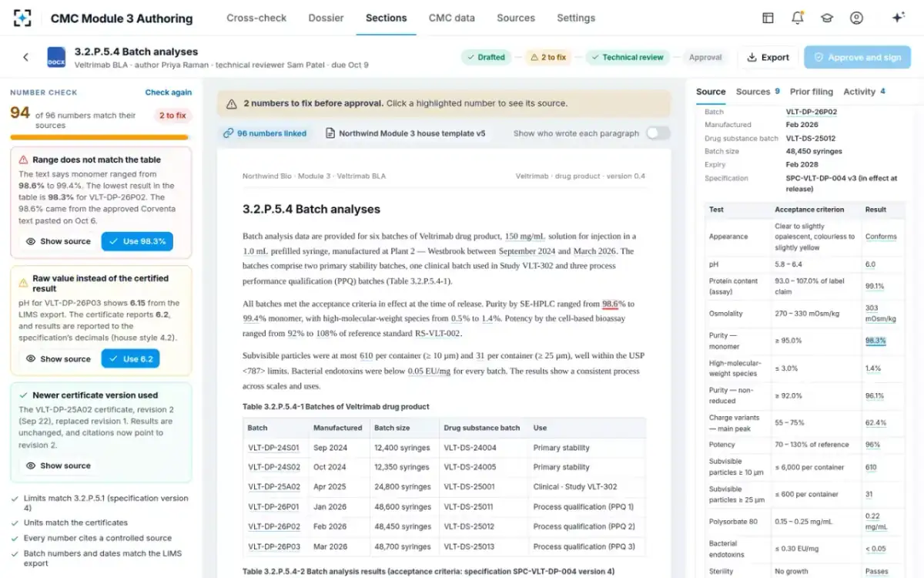This screenshot has height=578, width=924.
Task: Click the warning icon in fix banner
Action: [x=231, y=103]
